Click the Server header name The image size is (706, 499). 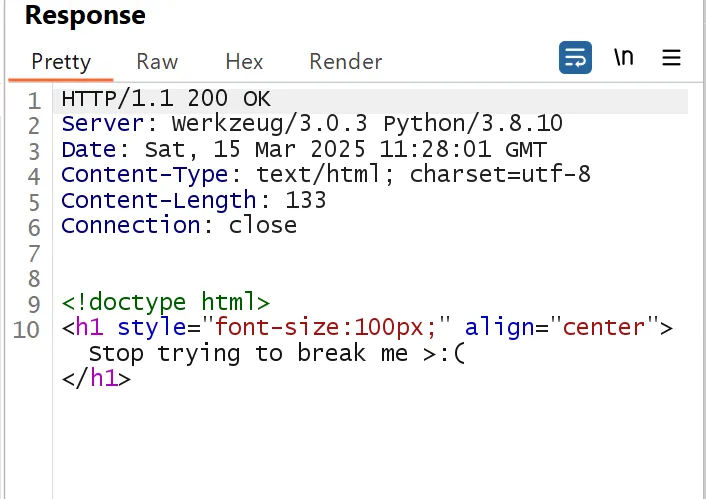(102, 125)
